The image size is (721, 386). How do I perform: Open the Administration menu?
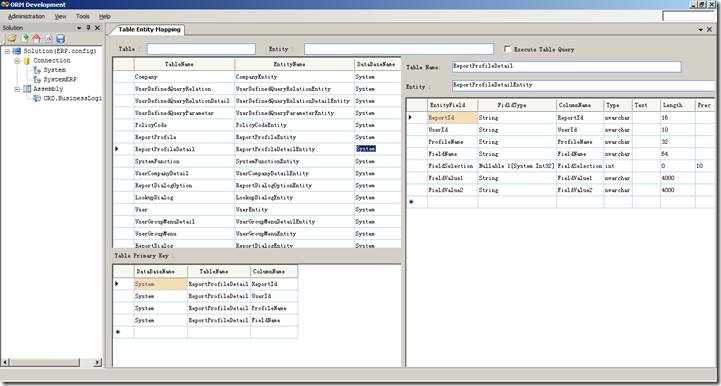27,16
